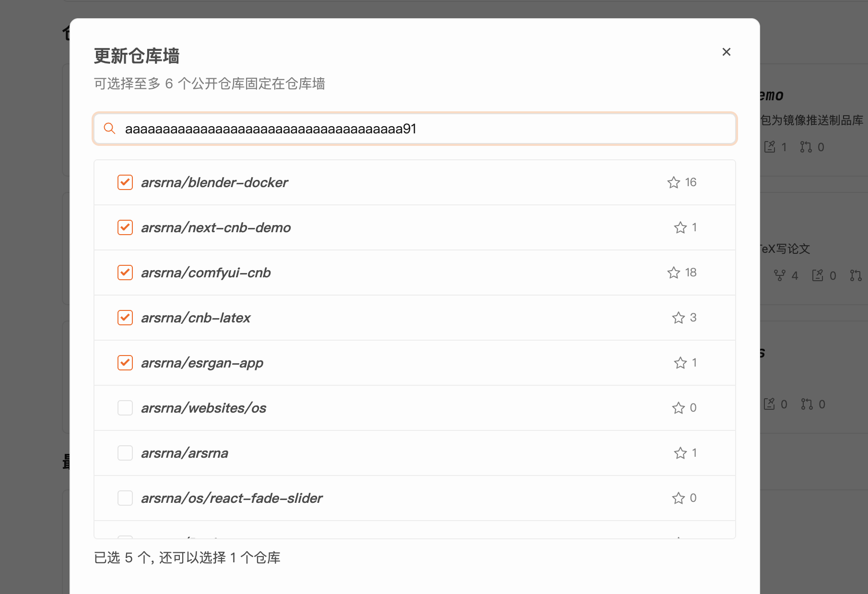Image resolution: width=868 pixels, height=594 pixels.
Task: Click the star icon beside arsrna/os/react-fade-slider
Action: [678, 498]
